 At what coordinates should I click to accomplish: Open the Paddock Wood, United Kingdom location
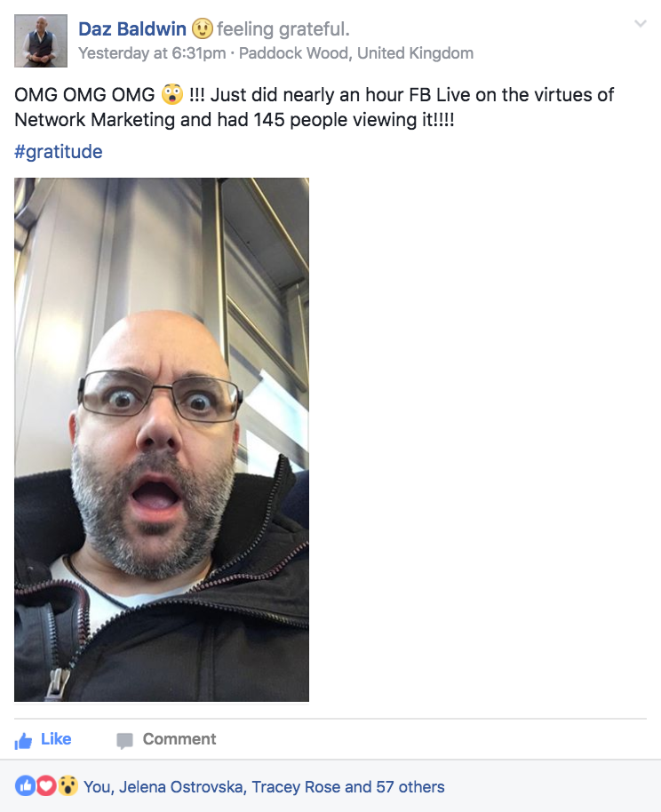[x=356, y=53]
